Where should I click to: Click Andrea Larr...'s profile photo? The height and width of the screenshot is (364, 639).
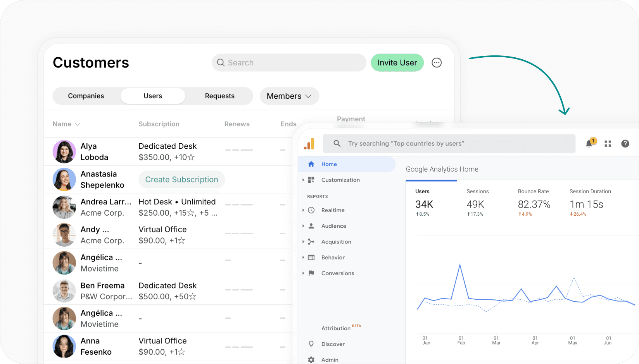pos(64,207)
